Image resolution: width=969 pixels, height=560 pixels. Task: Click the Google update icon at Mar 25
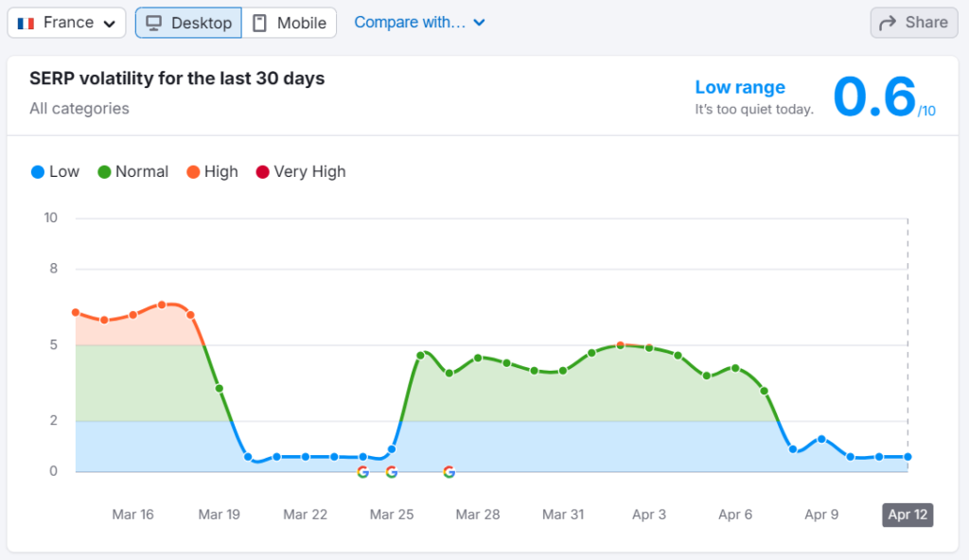point(392,472)
